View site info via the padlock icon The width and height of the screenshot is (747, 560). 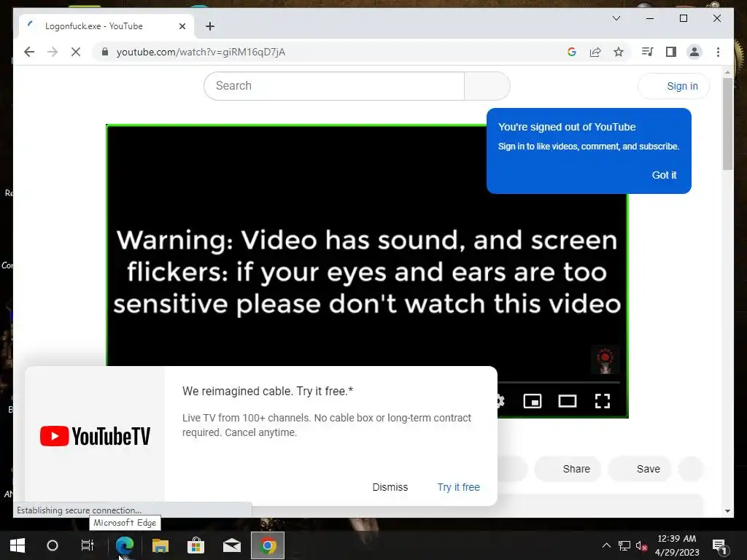[105, 52]
